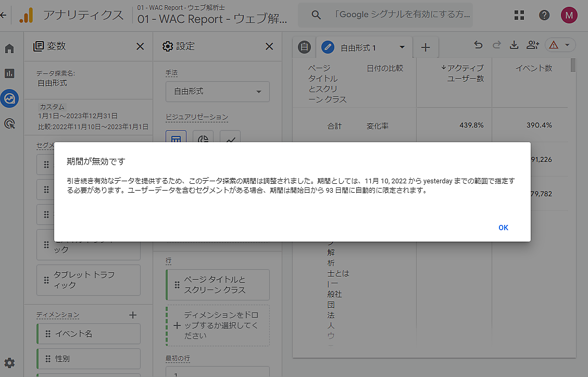This screenshot has width=588, height=377.
Task: Expand the 手法 自由形式 dropdown
Action: pyautogui.click(x=218, y=92)
